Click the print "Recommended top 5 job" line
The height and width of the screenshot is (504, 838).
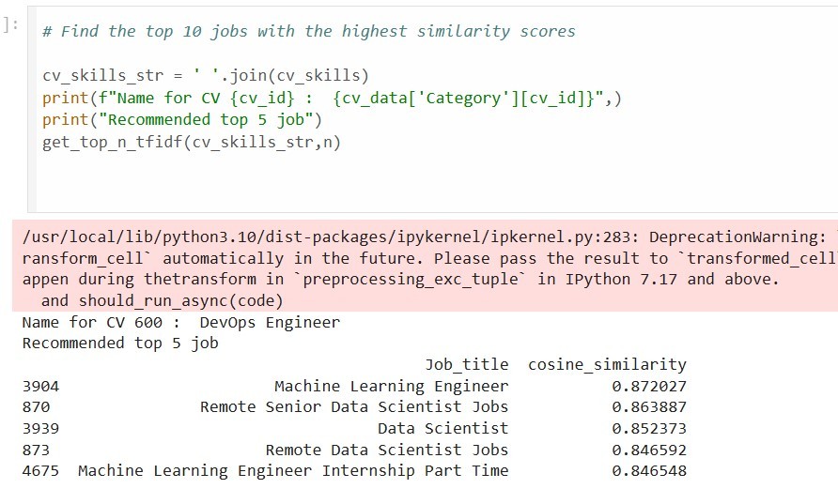182,119
